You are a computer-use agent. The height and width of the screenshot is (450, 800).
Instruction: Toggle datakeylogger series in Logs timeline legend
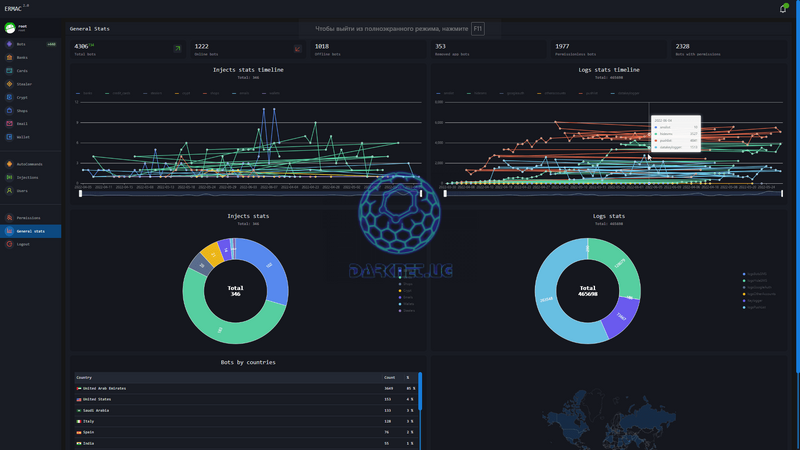[624, 93]
